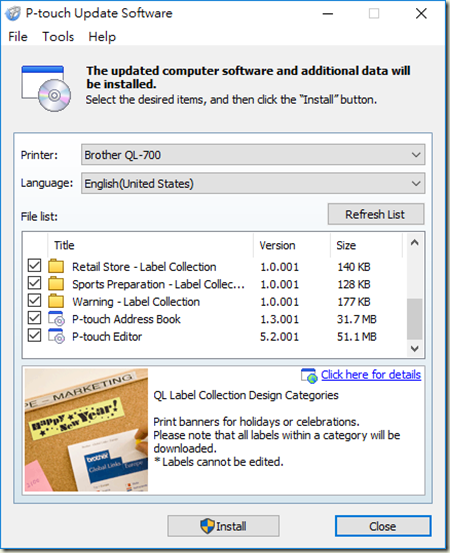
Task: Click the Refresh List button
Action: tap(376, 214)
